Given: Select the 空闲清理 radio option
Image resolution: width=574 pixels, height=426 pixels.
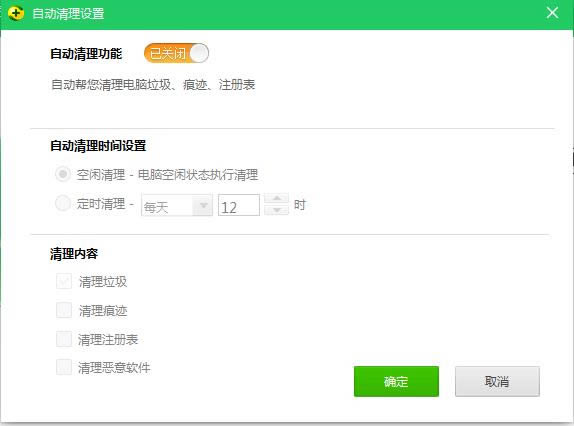Looking at the screenshot, I should (x=63, y=174).
